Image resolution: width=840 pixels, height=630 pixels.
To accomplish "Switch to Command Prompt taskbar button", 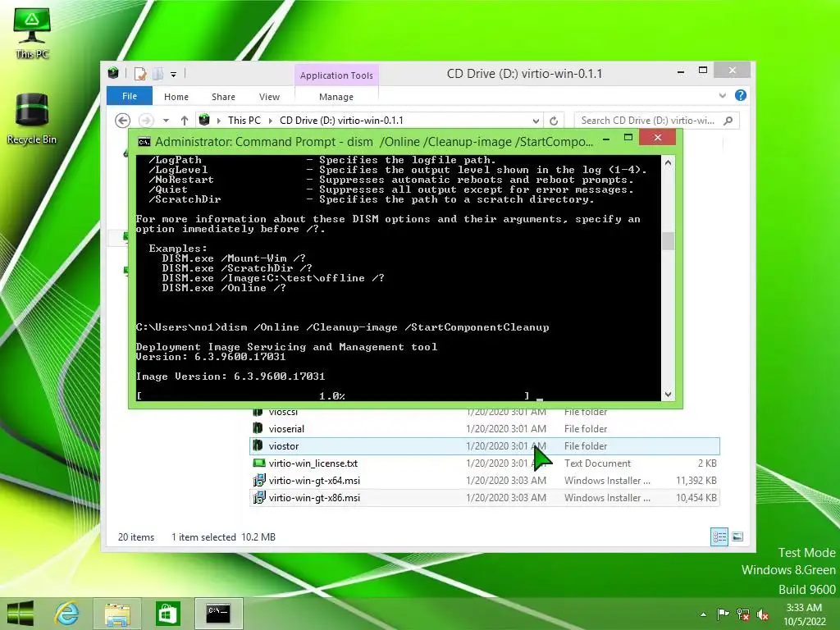I will click(218, 614).
